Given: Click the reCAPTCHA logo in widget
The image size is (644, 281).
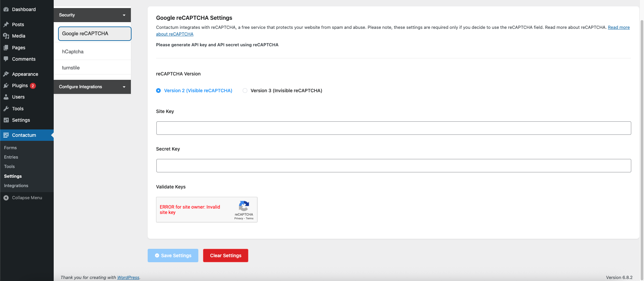Looking at the screenshot, I should click(x=244, y=206).
